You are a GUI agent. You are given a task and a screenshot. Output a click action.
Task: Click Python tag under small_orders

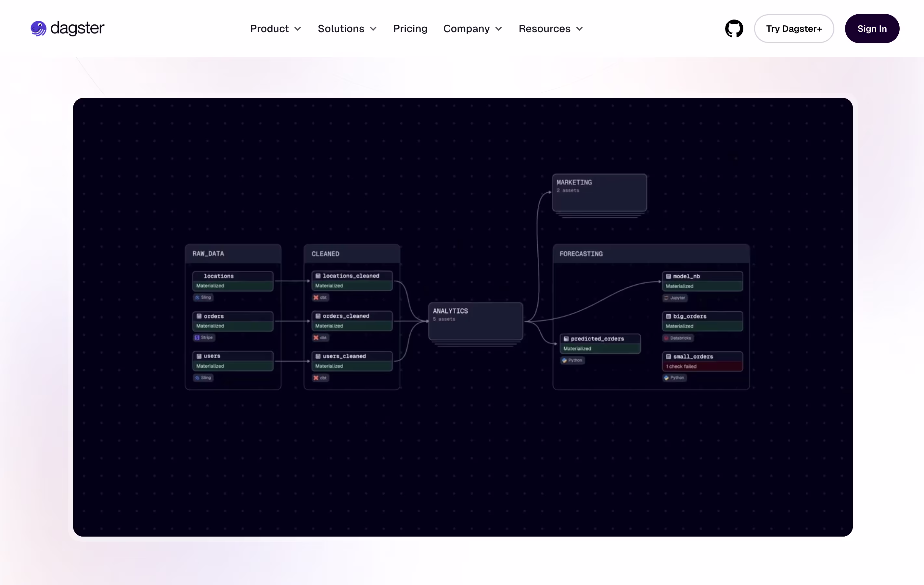pyautogui.click(x=674, y=378)
